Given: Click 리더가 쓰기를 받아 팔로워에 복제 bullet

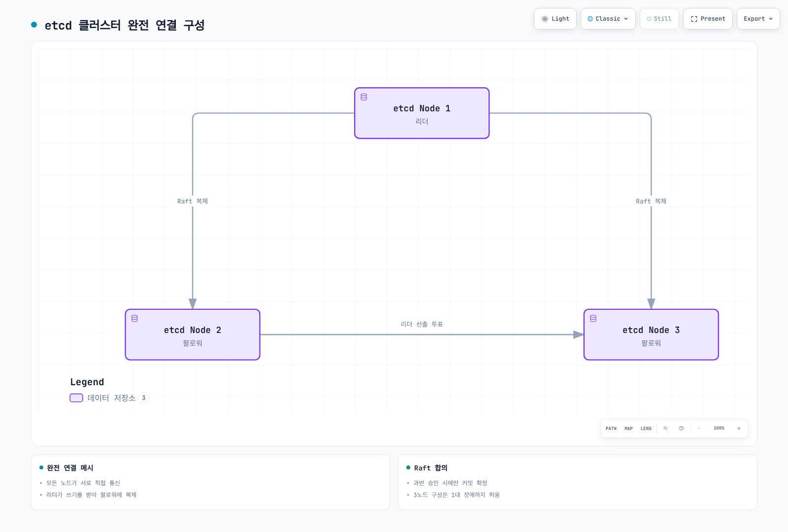Looking at the screenshot, I should (91, 495).
